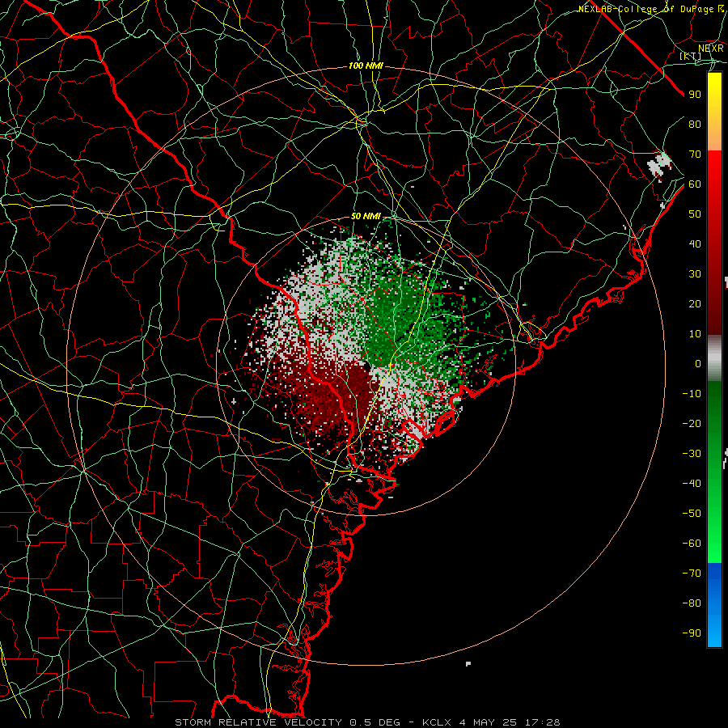Click the -90 label on color scale

(692, 633)
